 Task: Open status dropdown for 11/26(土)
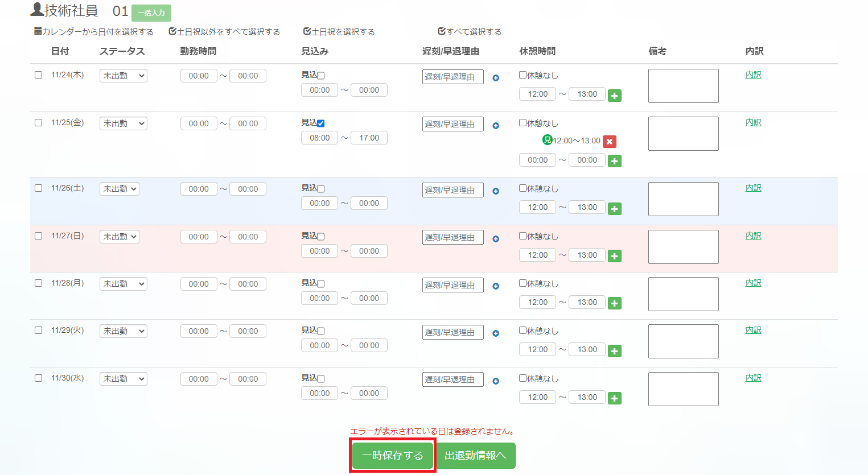119,189
